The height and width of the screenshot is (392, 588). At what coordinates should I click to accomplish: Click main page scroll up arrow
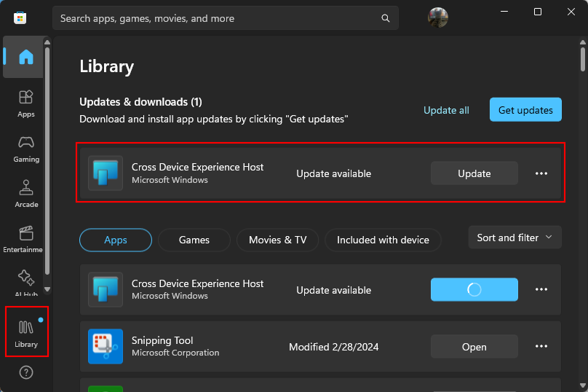pyautogui.click(x=582, y=42)
